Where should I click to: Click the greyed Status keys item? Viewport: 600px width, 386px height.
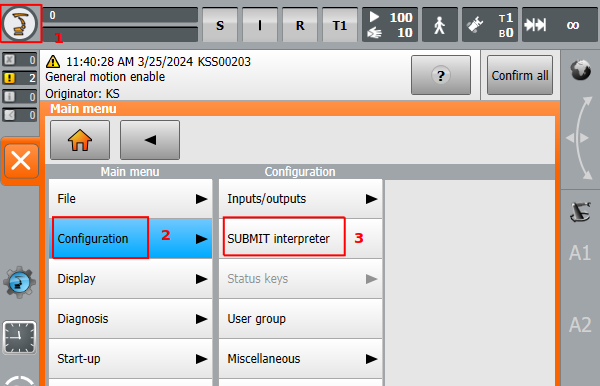(x=300, y=279)
